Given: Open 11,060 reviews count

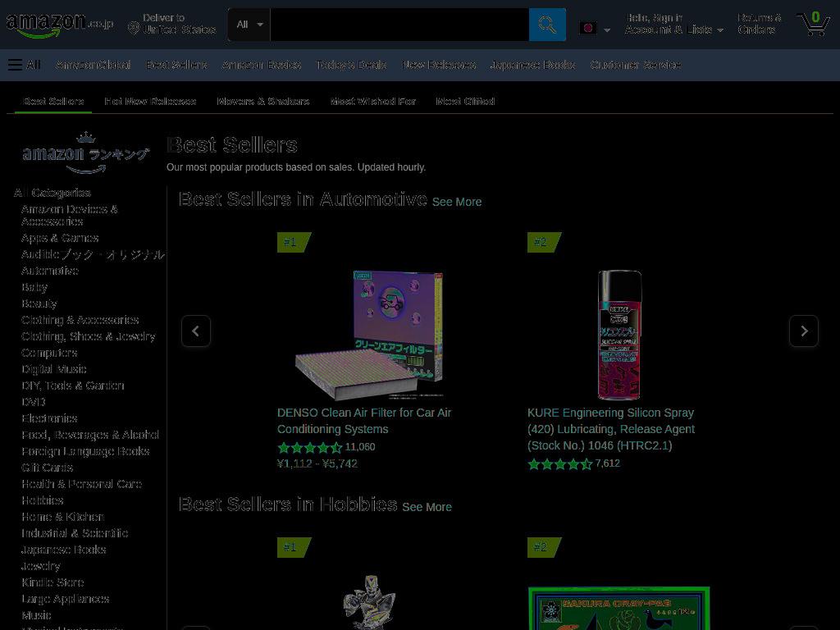Looking at the screenshot, I should 360,447.
